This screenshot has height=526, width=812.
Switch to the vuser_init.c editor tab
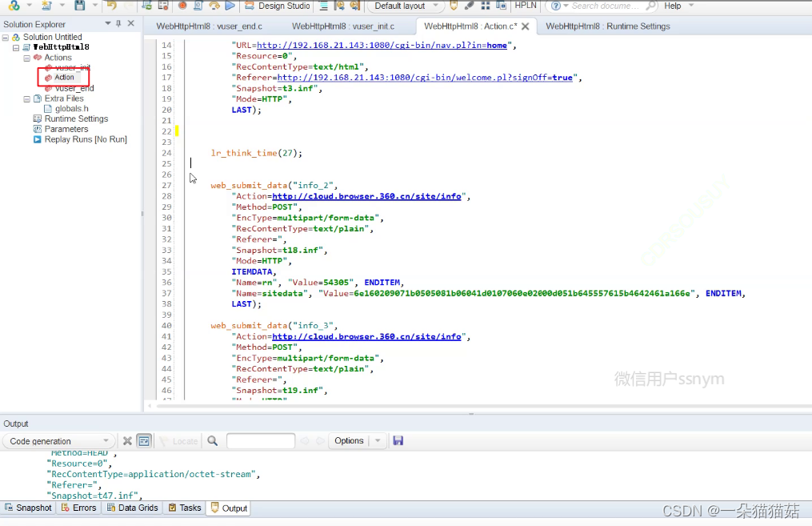(343, 26)
